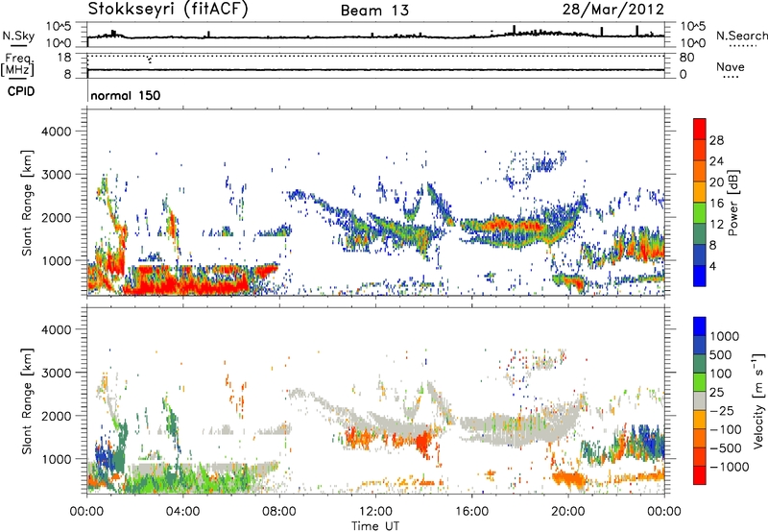Pick the blue top segment of Velocity colorbar
Screen dimensions: 768x532
(700, 326)
